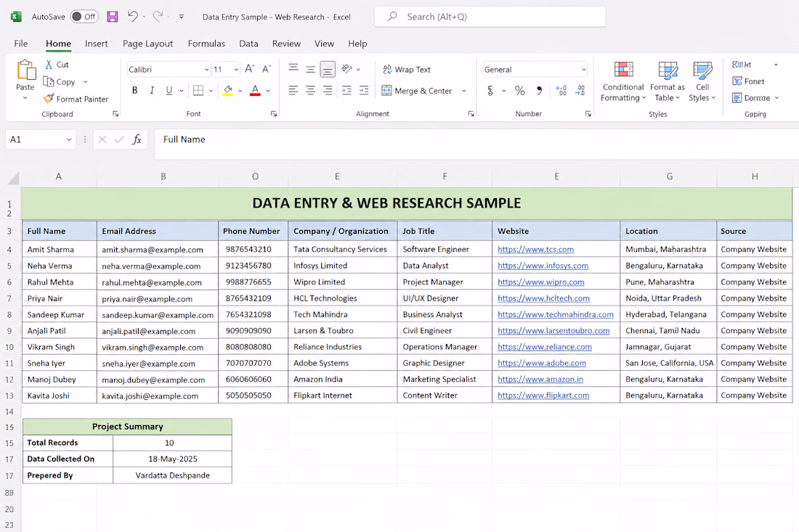This screenshot has height=532, width=799.
Task: Click the Copy icon
Action: point(49,81)
